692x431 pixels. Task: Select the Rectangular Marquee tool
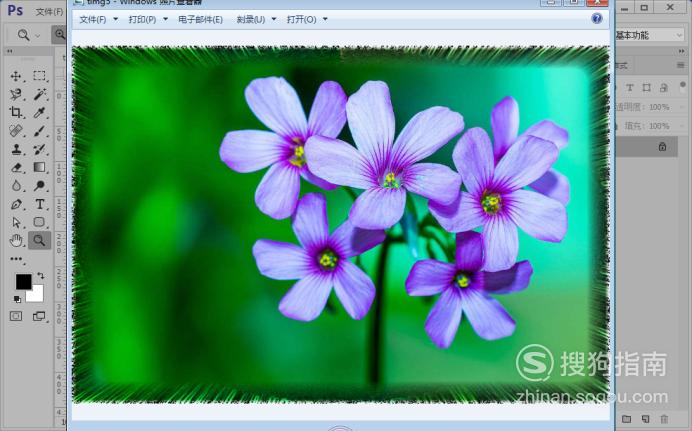(39, 76)
